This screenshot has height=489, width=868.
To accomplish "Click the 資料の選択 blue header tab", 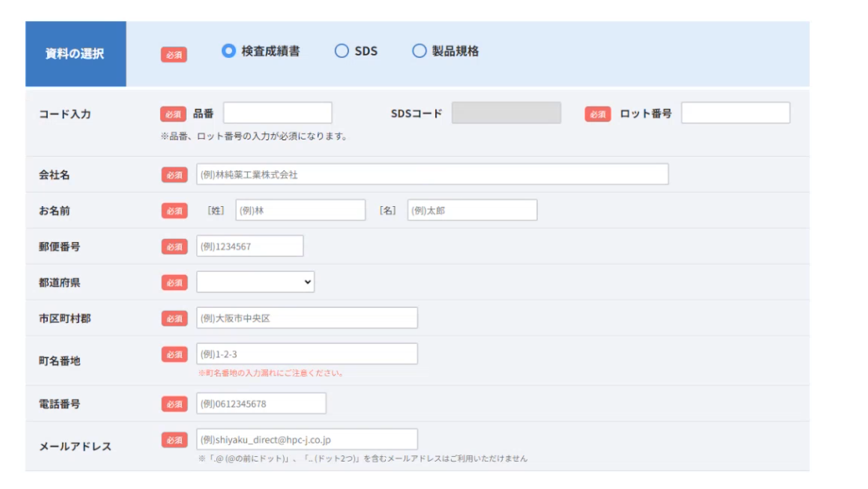I will [x=75, y=54].
